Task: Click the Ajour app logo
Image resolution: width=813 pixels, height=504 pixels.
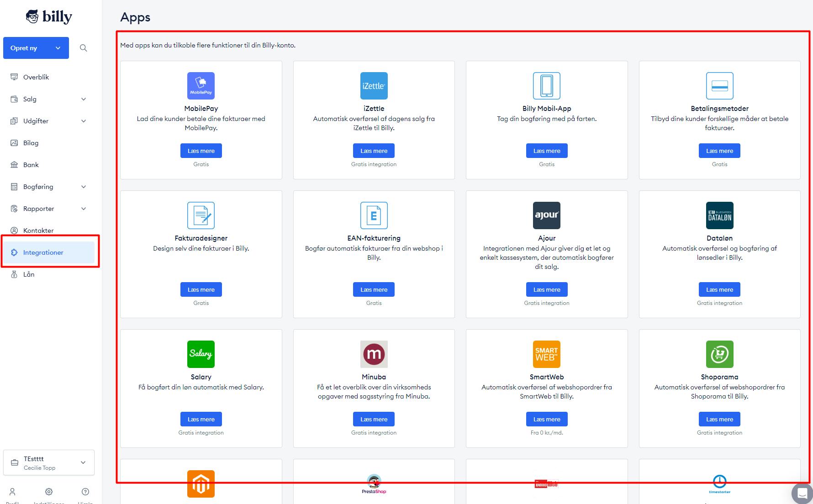Action: [547, 215]
